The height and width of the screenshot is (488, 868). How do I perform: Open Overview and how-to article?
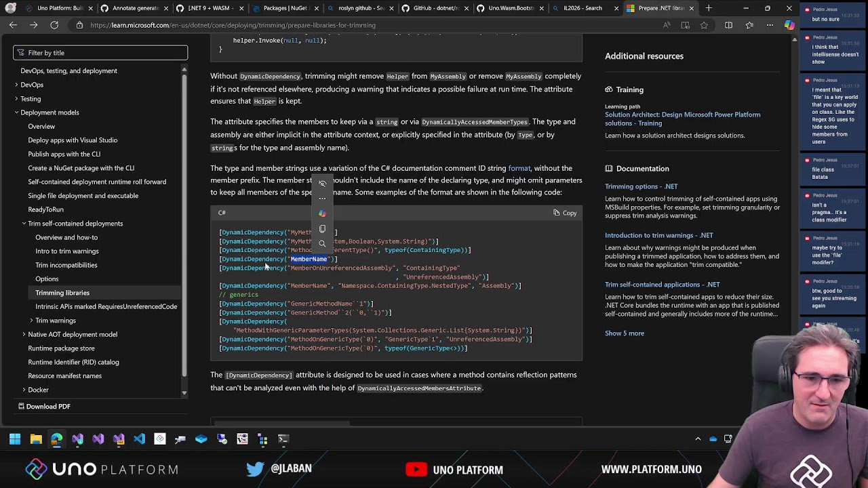coord(66,237)
